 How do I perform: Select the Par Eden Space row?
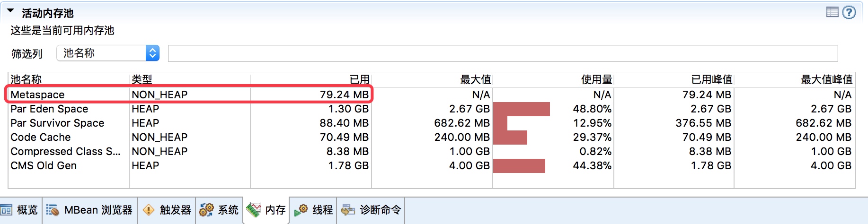431,109
